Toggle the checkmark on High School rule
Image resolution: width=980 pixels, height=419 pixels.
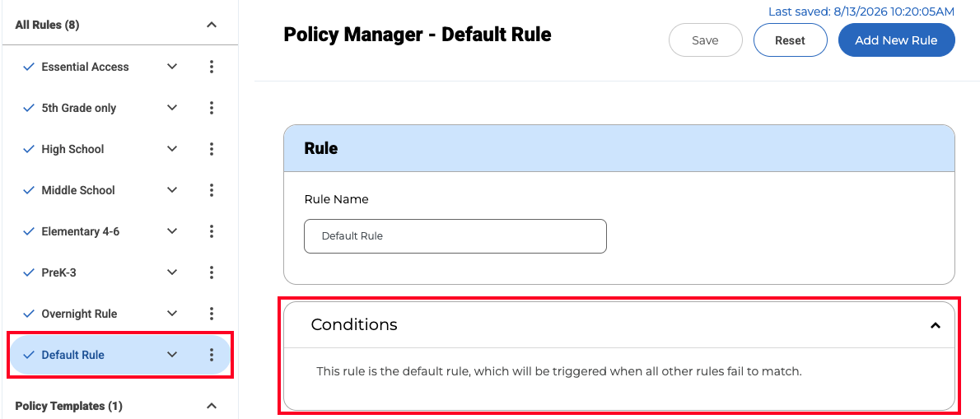click(x=28, y=149)
